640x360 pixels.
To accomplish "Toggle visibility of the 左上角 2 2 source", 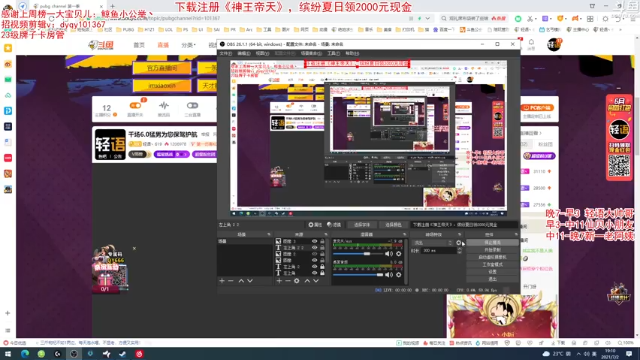I will 314,247.
